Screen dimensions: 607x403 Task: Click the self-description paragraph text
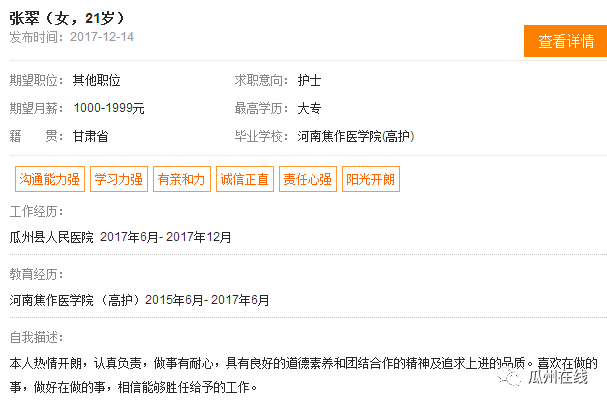[304, 375]
